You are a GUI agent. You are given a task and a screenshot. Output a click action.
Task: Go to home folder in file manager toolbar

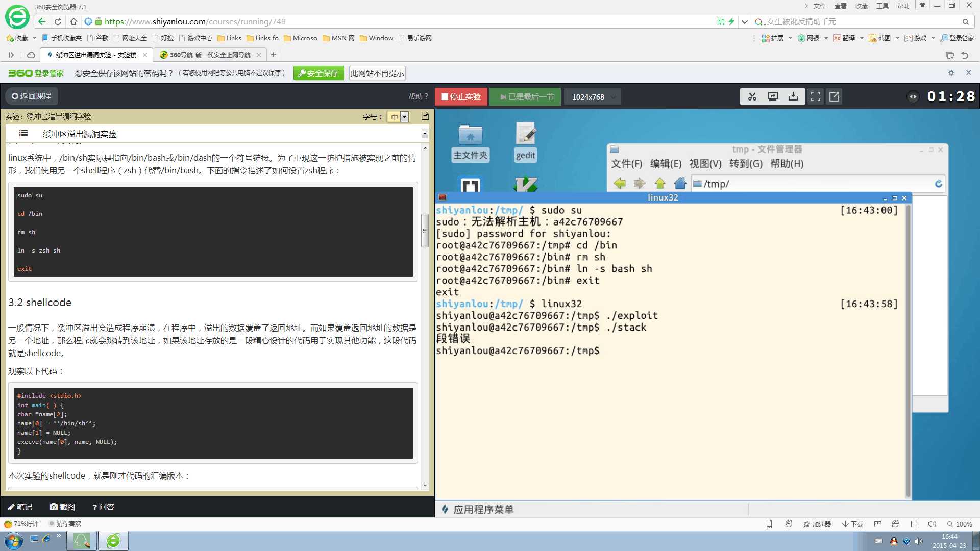pos(680,184)
